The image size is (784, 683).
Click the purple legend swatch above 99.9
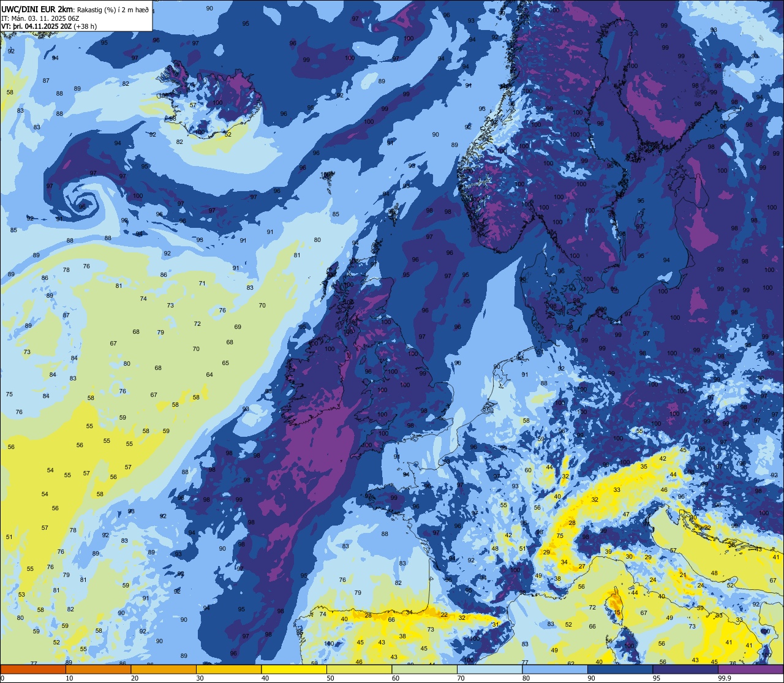pos(750,669)
